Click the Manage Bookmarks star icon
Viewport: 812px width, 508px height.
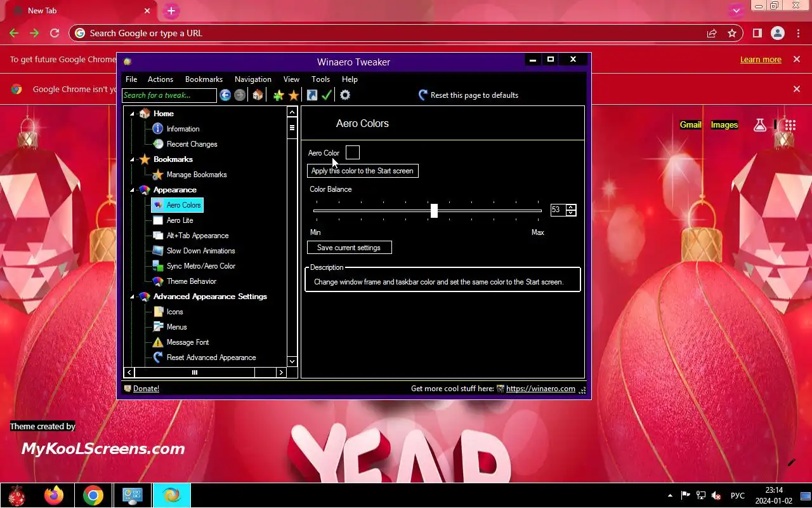tap(158, 175)
